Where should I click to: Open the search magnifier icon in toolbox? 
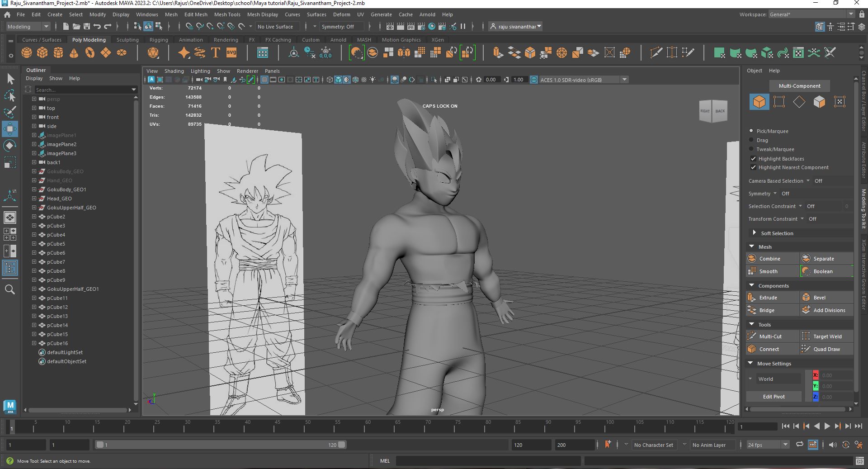coord(10,289)
